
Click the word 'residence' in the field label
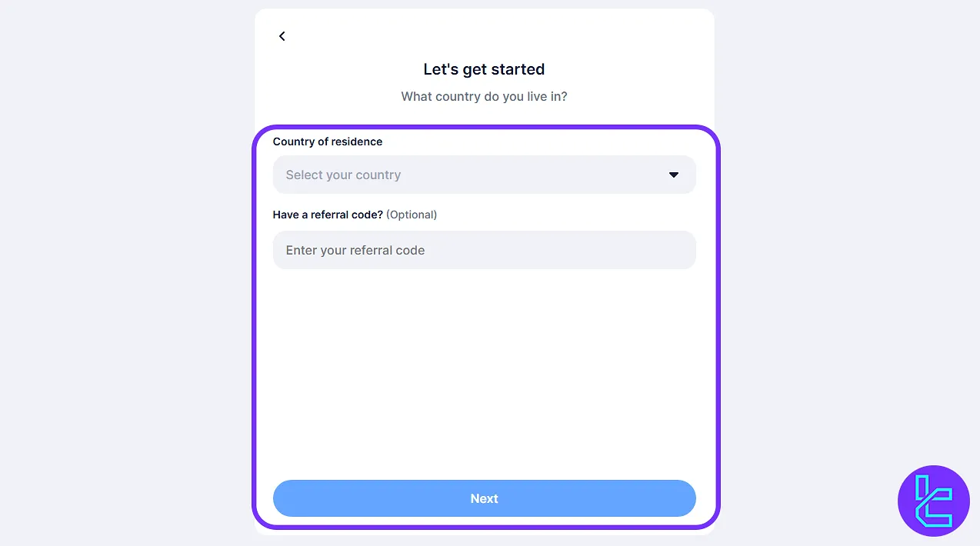(357, 141)
